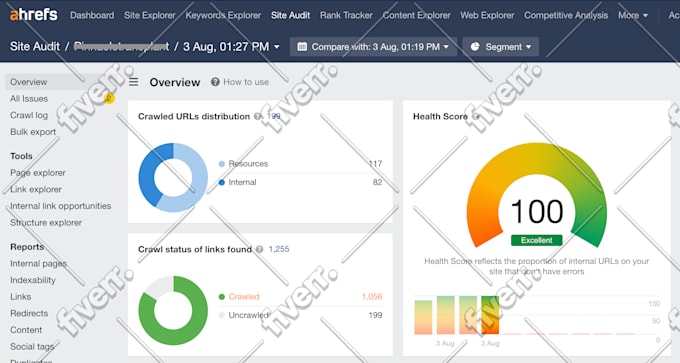Open the Indexability report
This screenshot has width=680, height=363.
coord(33,280)
